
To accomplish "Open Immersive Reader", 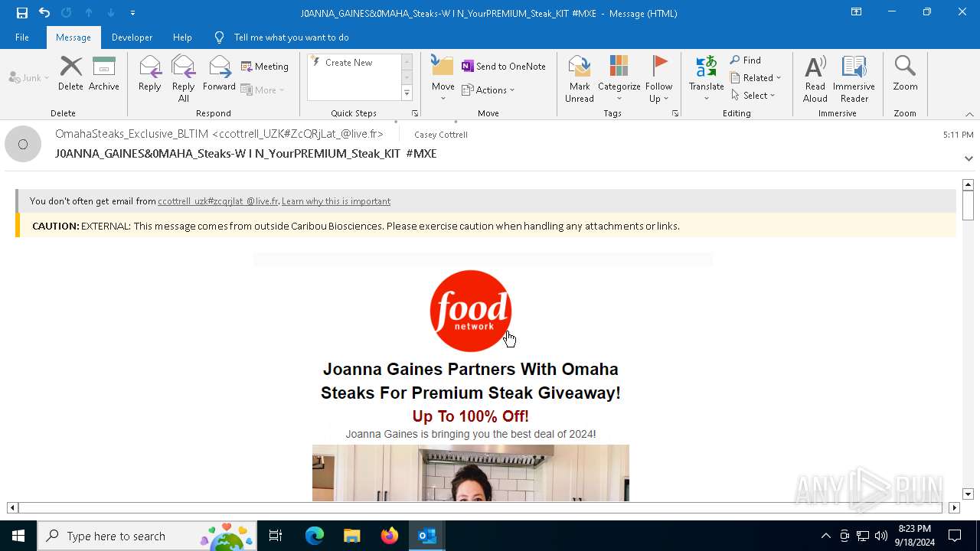I will coord(854,79).
